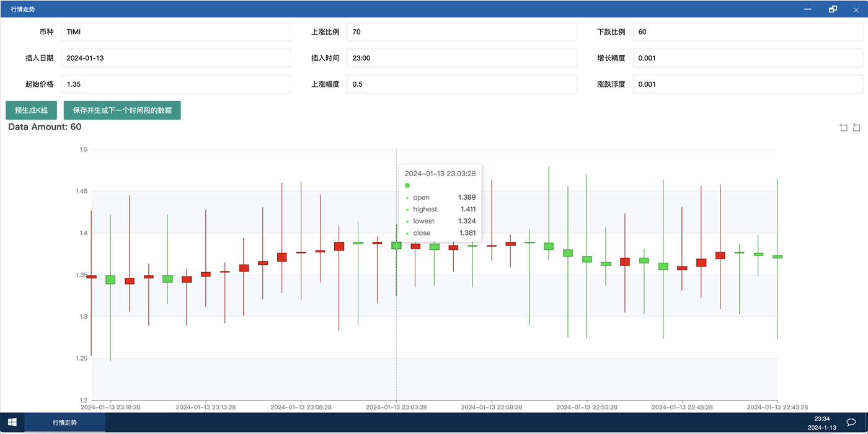The height and width of the screenshot is (434, 868).
Task: Select the green candlestick at 22:53:28
Action: [587, 259]
